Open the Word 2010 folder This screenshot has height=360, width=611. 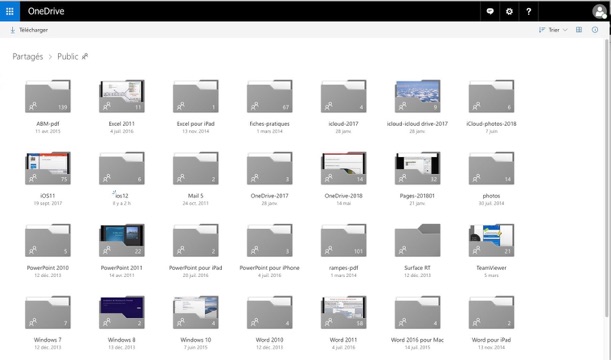[270, 312]
